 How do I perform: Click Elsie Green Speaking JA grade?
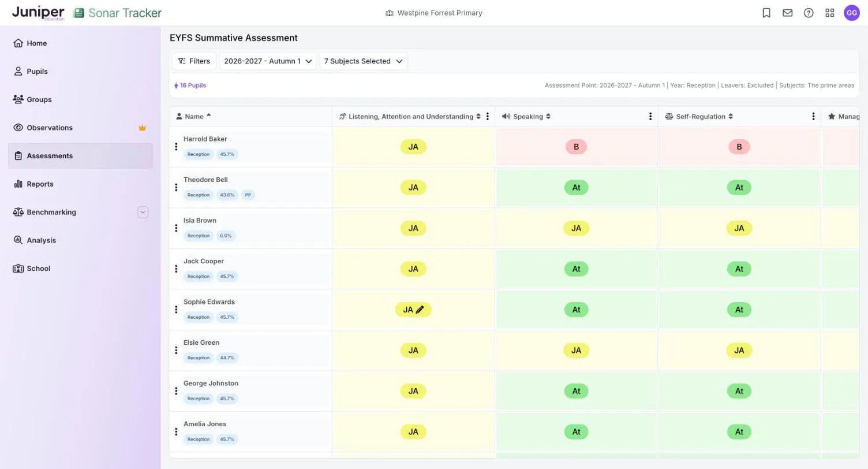click(x=576, y=350)
